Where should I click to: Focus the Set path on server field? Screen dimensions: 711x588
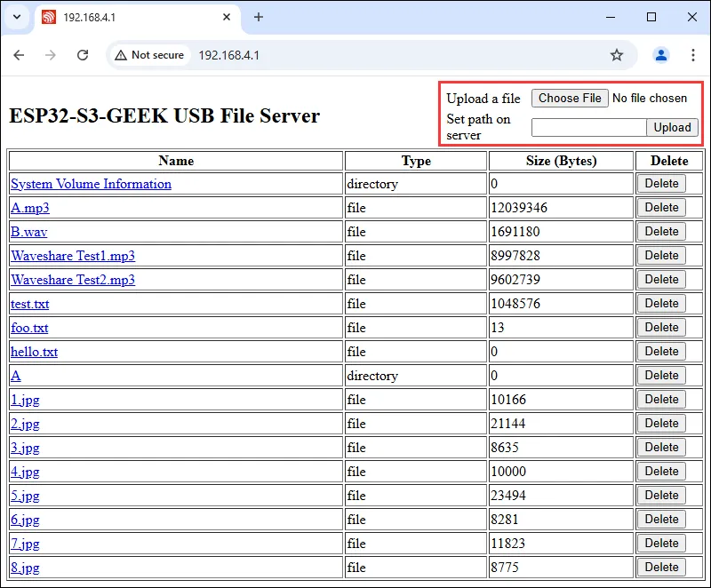(x=588, y=127)
